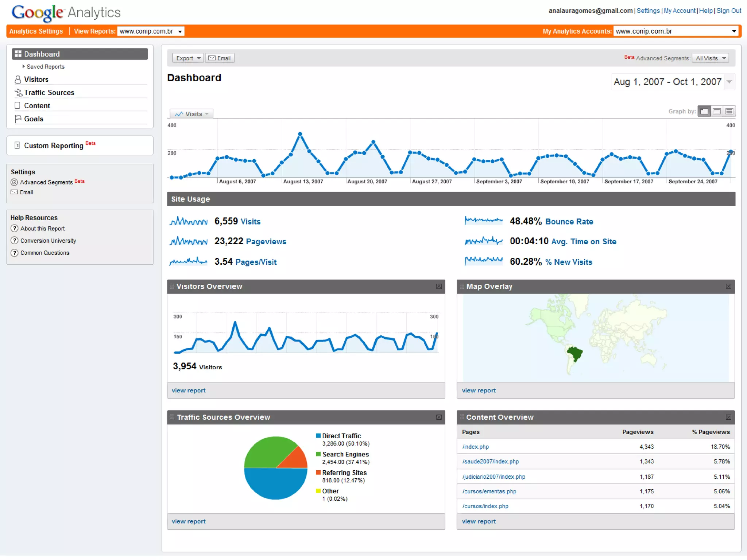Click the Custom Reporting document icon
The height and width of the screenshot is (560, 747).
17,145
